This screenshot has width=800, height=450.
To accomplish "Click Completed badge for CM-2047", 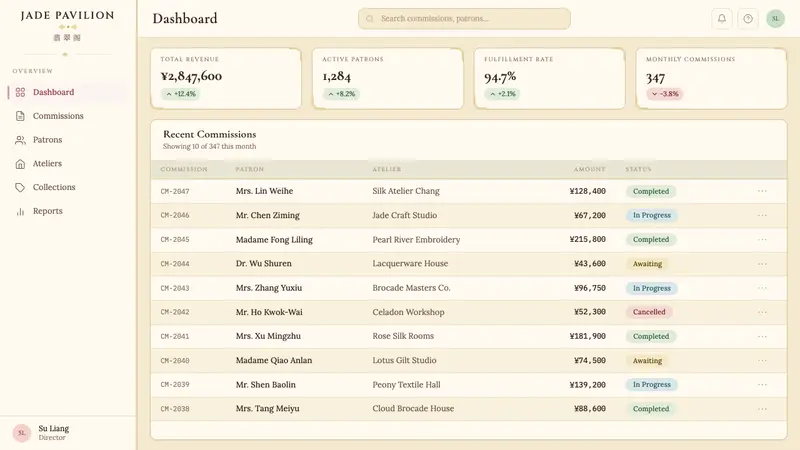I will point(651,191).
